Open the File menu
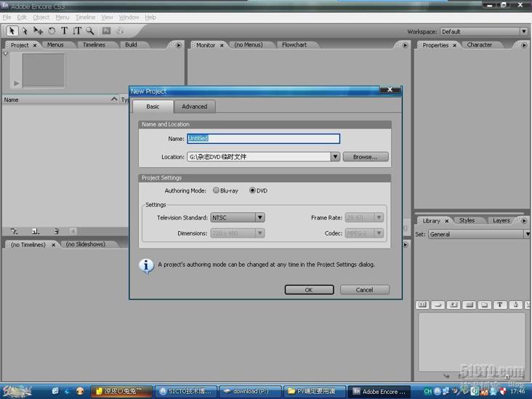 (x=7, y=17)
